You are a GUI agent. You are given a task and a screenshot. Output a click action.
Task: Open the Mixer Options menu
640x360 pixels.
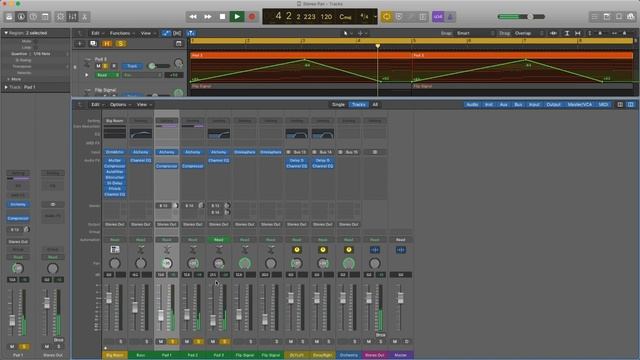pos(120,104)
